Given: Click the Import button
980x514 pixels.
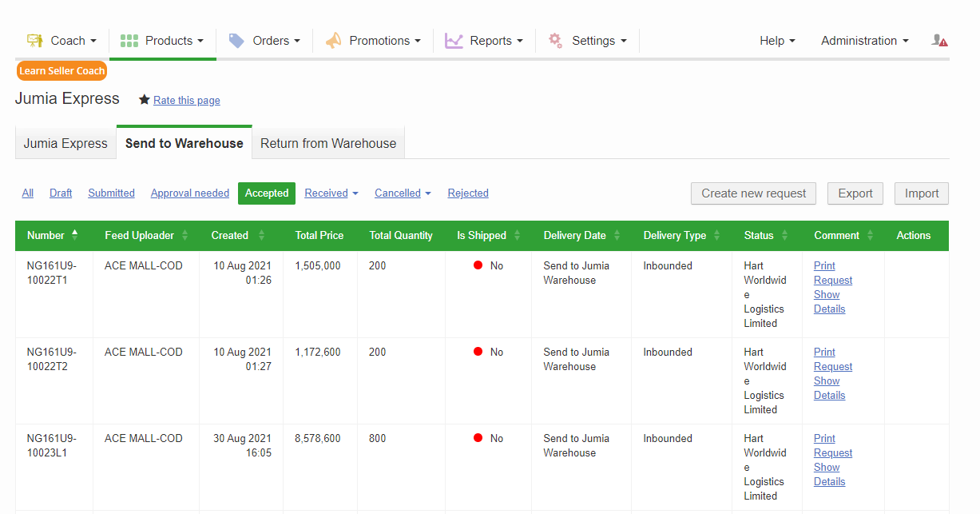Looking at the screenshot, I should point(922,193).
